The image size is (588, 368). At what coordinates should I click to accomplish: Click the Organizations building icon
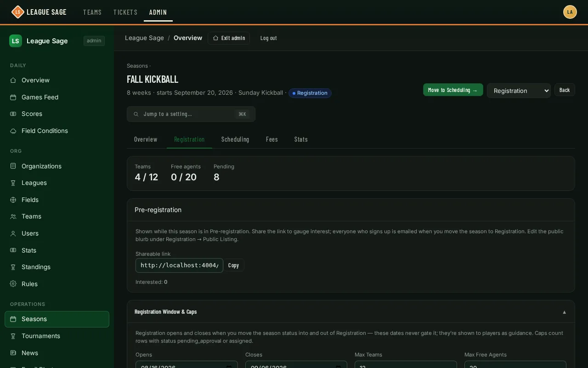point(13,166)
